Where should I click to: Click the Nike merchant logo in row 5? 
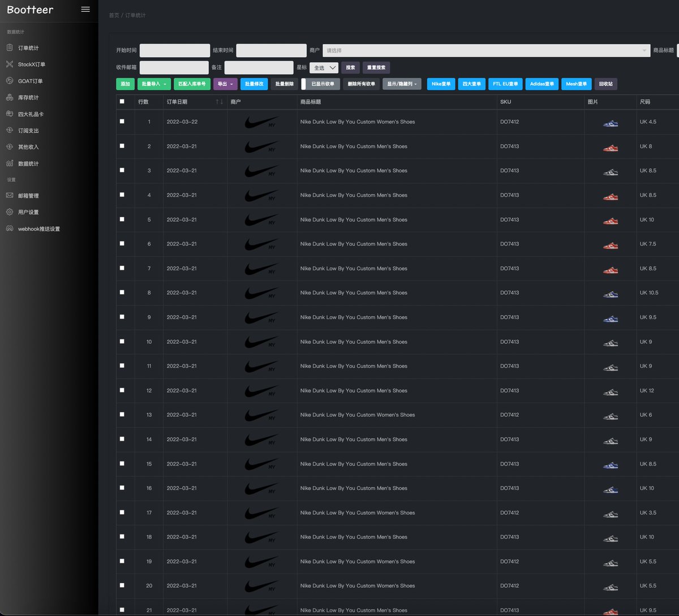pyautogui.click(x=261, y=219)
